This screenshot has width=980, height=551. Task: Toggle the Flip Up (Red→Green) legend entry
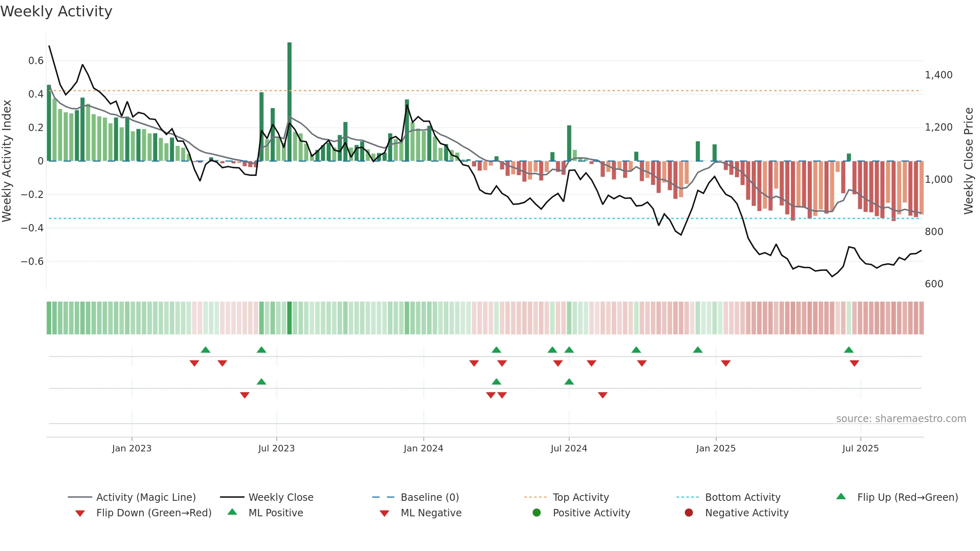tap(897, 497)
